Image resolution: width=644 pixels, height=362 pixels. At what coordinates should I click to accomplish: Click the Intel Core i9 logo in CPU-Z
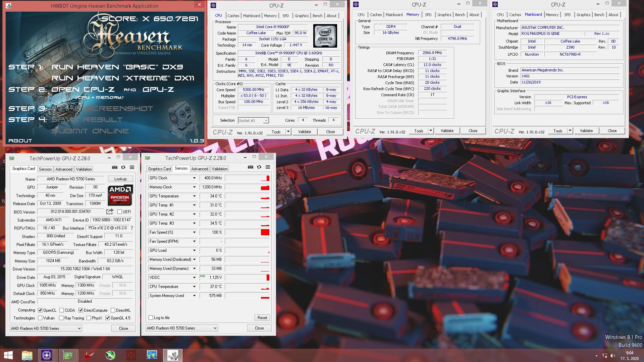point(325,36)
